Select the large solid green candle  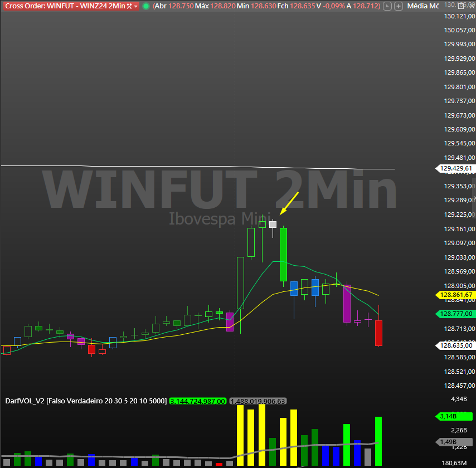283,254
